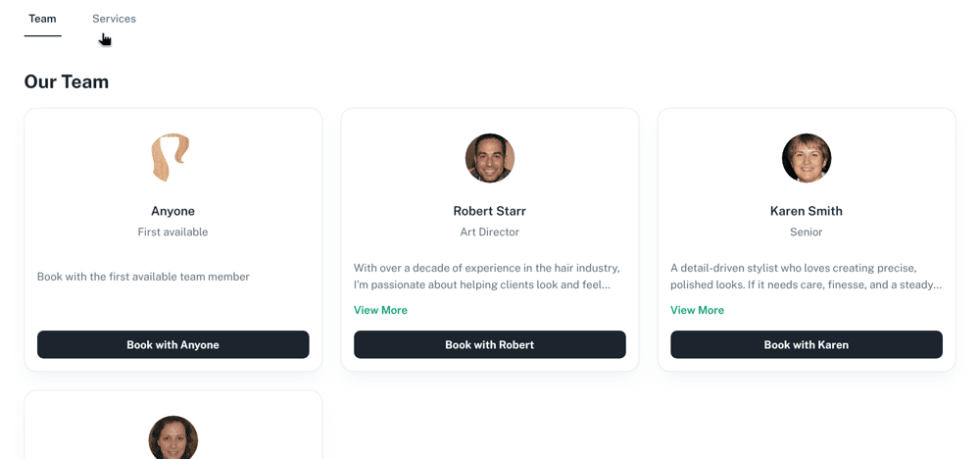Click the Anyone hair silhouette icon
This screenshot has width=980, height=459.
point(171,158)
